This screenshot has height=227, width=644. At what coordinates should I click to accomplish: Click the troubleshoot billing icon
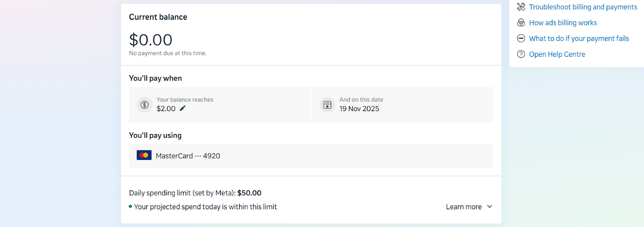(x=521, y=7)
